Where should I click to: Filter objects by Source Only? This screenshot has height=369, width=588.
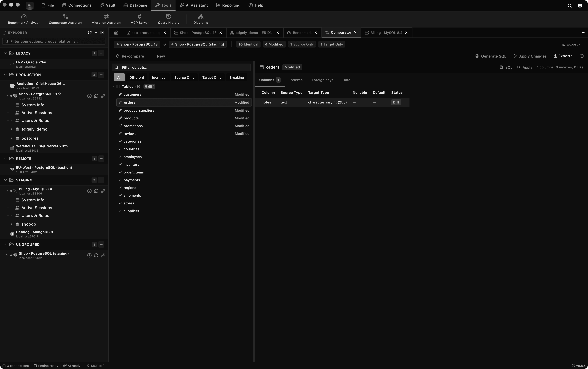184,78
